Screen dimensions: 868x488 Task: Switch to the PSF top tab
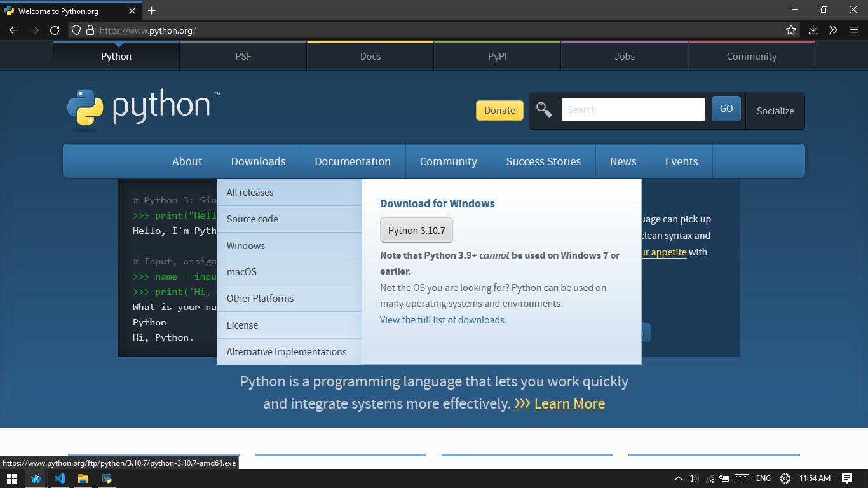pos(243,56)
